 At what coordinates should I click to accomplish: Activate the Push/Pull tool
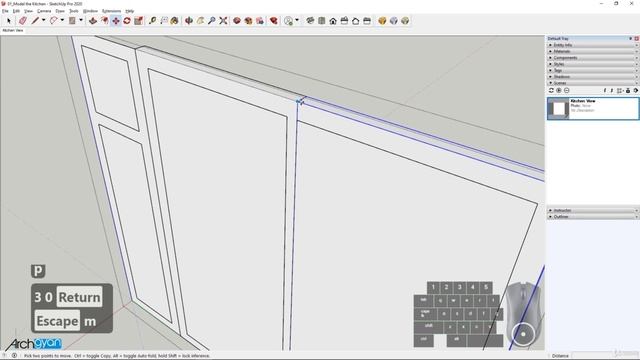(x=93, y=20)
